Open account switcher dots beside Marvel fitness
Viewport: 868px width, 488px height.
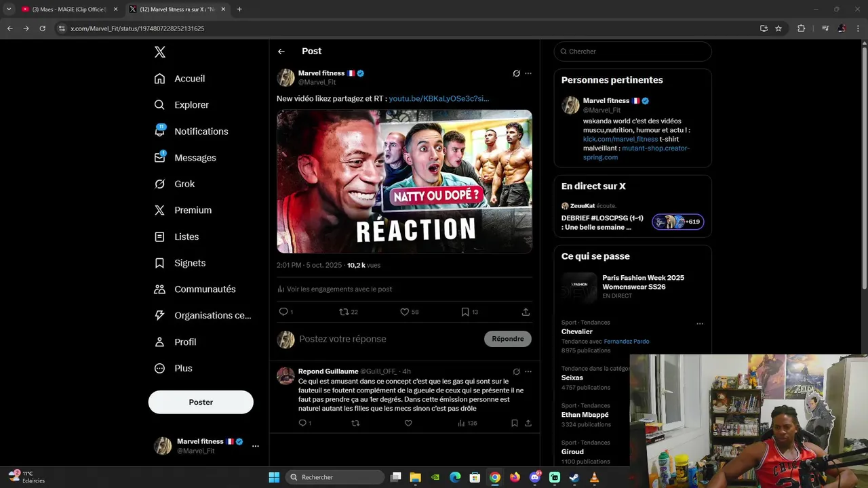tap(256, 446)
